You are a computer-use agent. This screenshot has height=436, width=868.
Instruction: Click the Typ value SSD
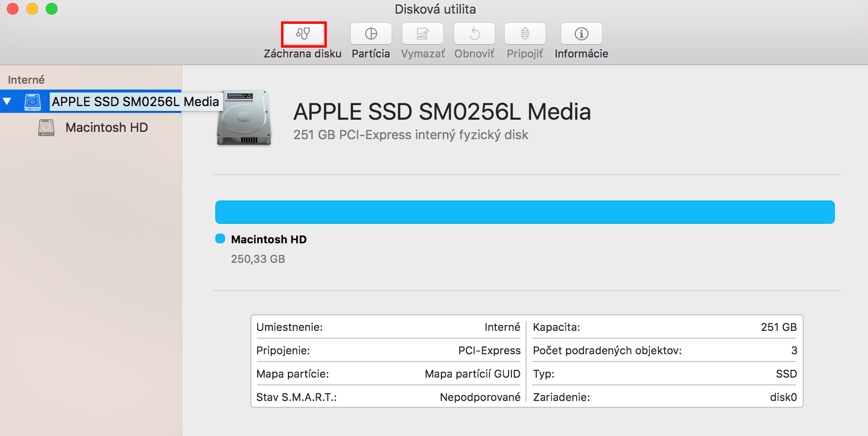pos(786,374)
